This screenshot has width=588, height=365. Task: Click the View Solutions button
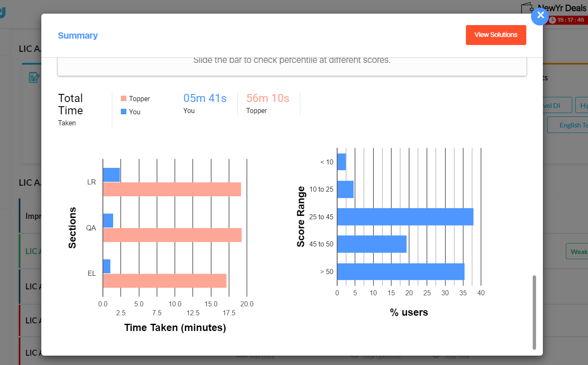pyautogui.click(x=496, y=35)
